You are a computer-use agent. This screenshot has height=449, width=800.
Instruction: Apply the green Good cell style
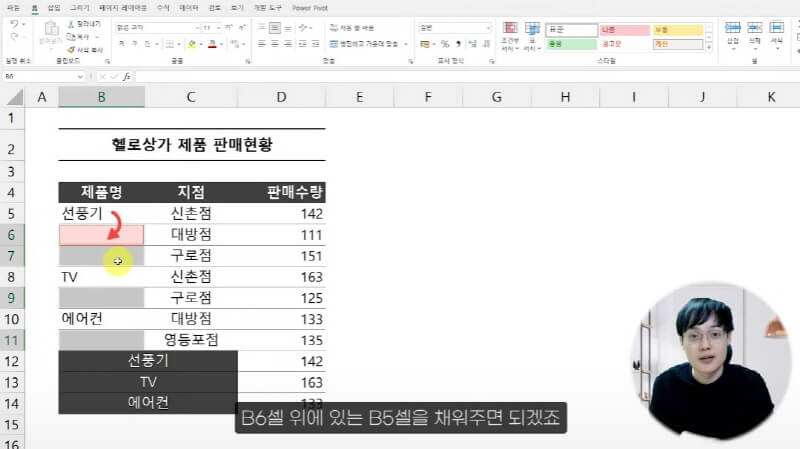(571, 44)
